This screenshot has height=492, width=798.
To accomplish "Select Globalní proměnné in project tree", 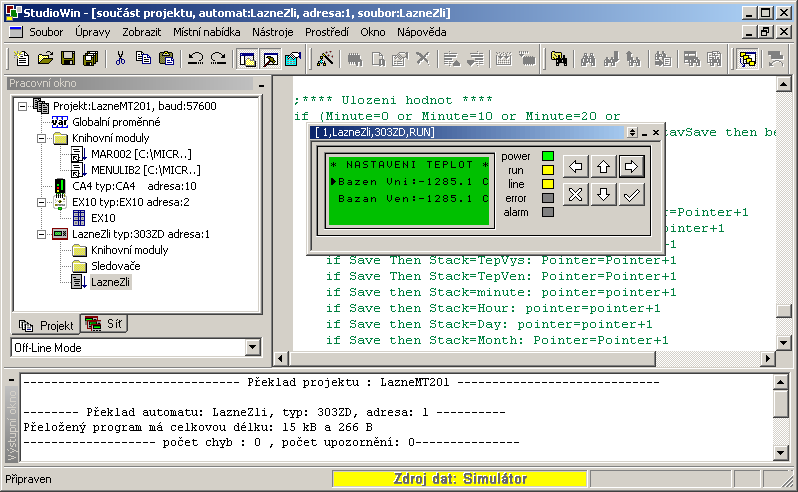I will pyautogui.click(x=116, y=122).
